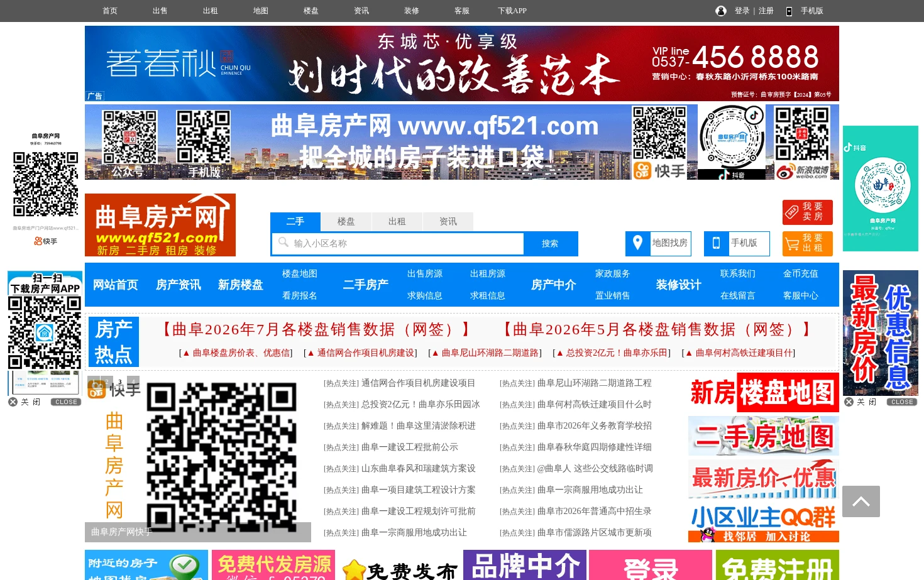Image resolution: width=924 pixels, height=580 pixels.
Task: Open 首页 in the top menu bar
Action: coord(110,11)
